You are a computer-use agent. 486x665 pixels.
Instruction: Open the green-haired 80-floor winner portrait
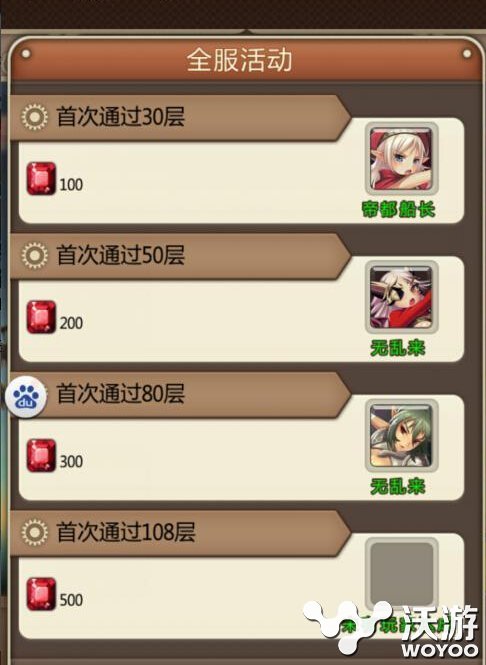[x=401, y=436]
